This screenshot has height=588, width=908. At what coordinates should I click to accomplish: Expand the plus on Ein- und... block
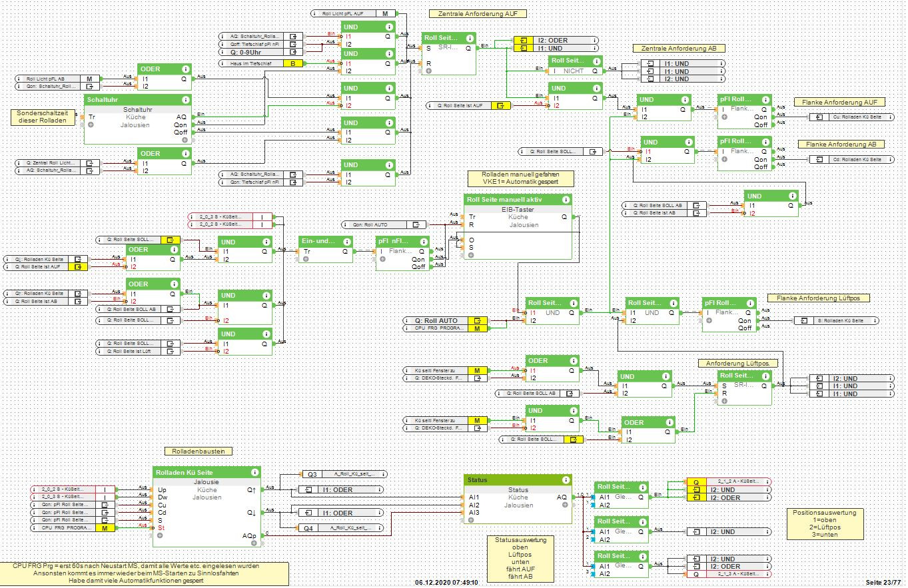click(306, 258)
